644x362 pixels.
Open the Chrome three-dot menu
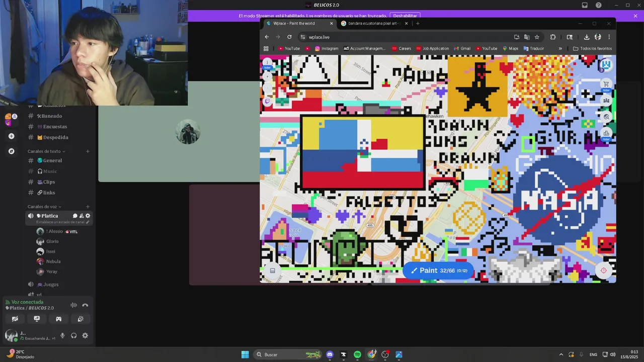coord(609,37)
